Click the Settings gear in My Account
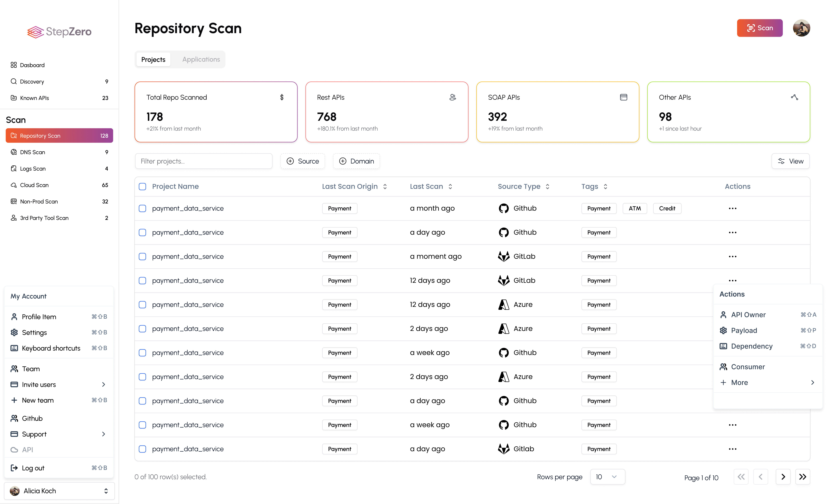Viewport: 826px width, 504px height. tap(14, 332)
